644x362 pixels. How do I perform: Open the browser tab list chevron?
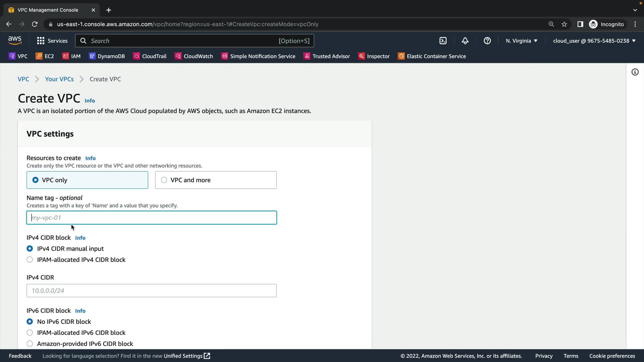click(635, 10)
